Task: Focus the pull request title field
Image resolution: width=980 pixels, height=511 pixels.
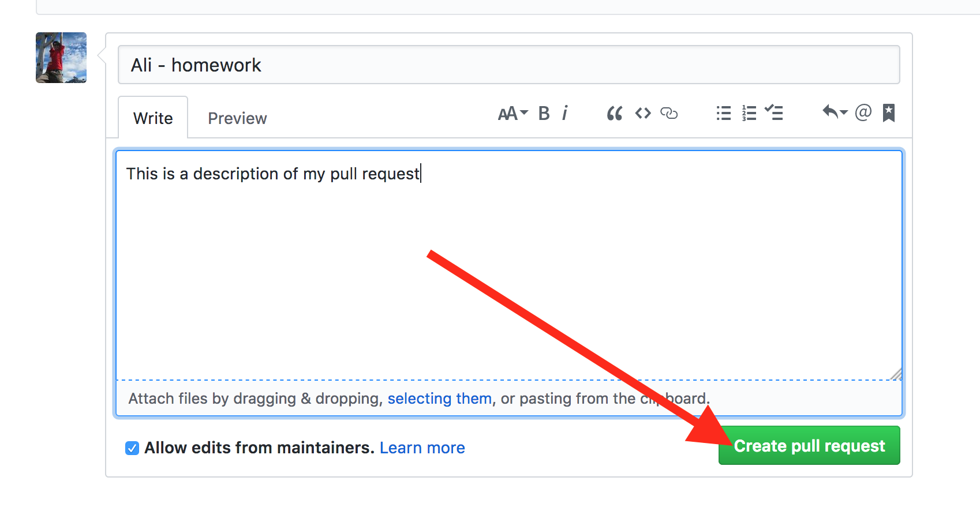Action: coord(509,65)
